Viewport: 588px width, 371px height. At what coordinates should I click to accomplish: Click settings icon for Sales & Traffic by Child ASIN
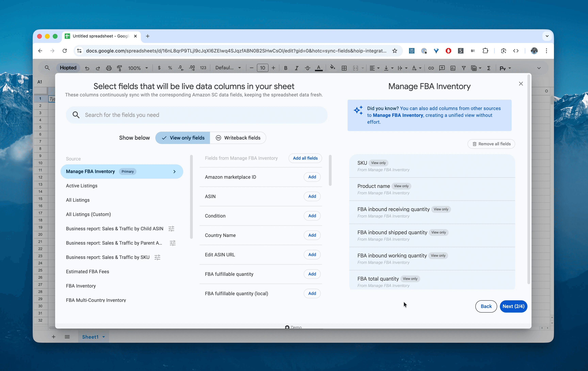tap(171, 229)
